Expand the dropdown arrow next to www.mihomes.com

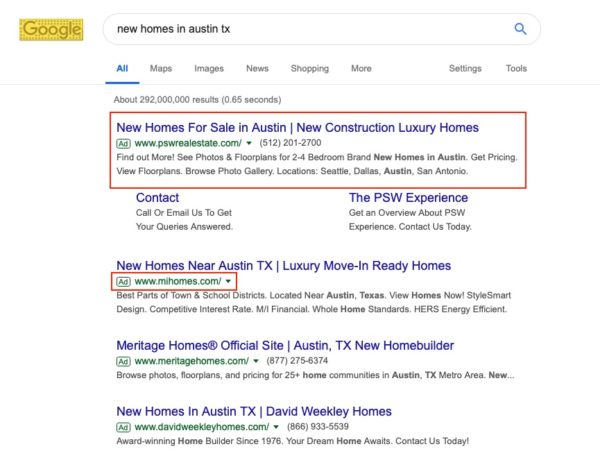(x=228, y=281)
